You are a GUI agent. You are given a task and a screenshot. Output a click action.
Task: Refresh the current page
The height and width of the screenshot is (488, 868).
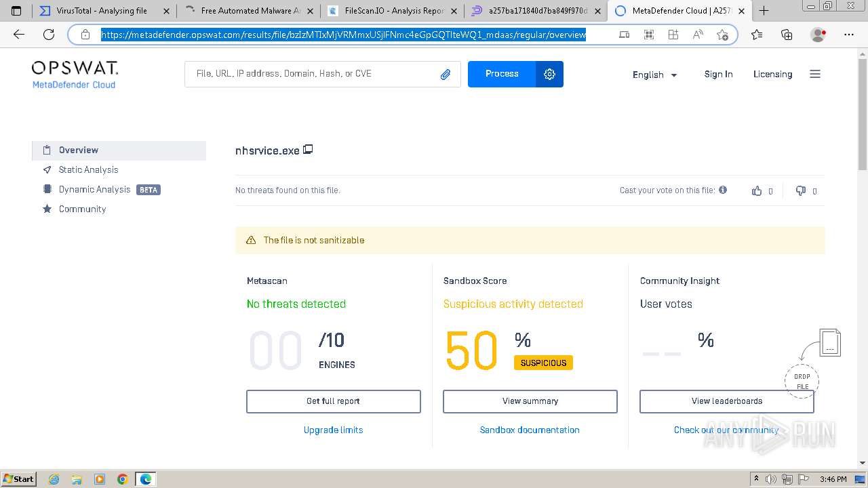click(49, 35)
